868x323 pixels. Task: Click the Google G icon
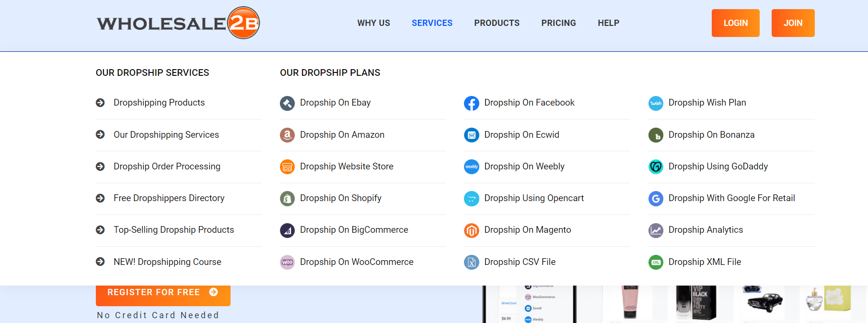(x=656, y=198)
